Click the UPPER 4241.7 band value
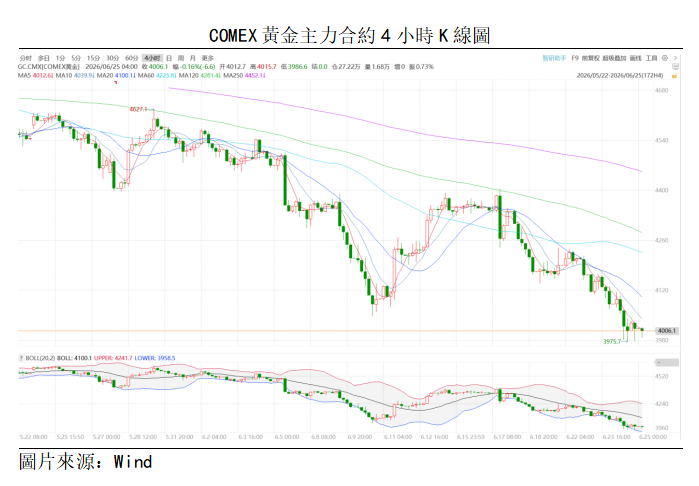The image size is (699, 486). (113, 358)
